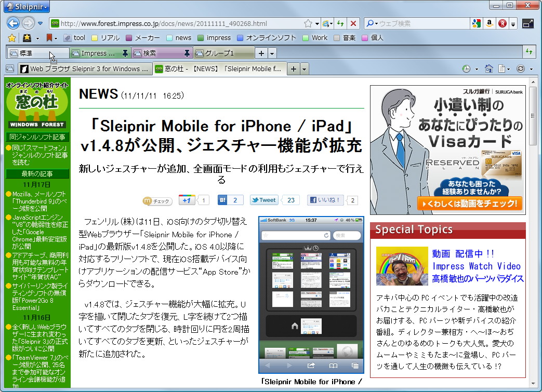
Task: Select the 窓の杜 NEWS page tab
Action: (x=220, y=69)
